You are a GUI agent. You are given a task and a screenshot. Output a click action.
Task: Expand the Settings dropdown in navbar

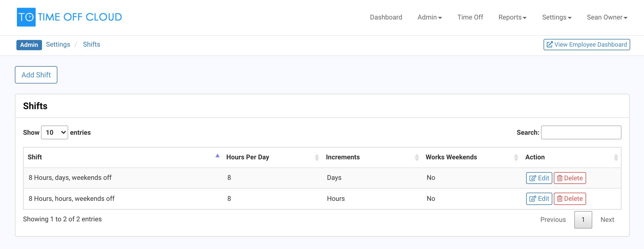[x=557, y=17]
